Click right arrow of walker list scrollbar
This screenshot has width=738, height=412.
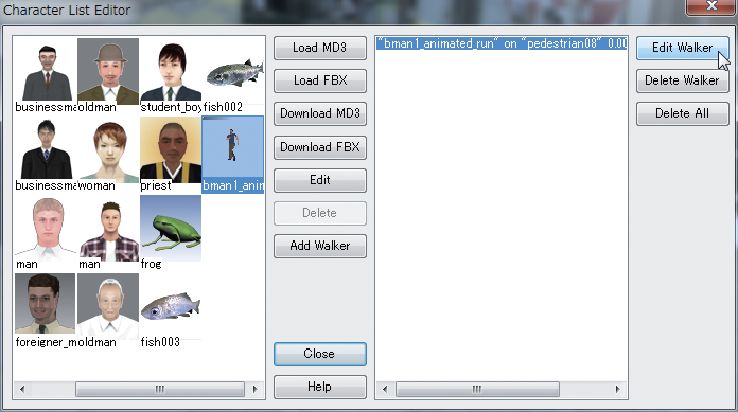click(618, 389)
